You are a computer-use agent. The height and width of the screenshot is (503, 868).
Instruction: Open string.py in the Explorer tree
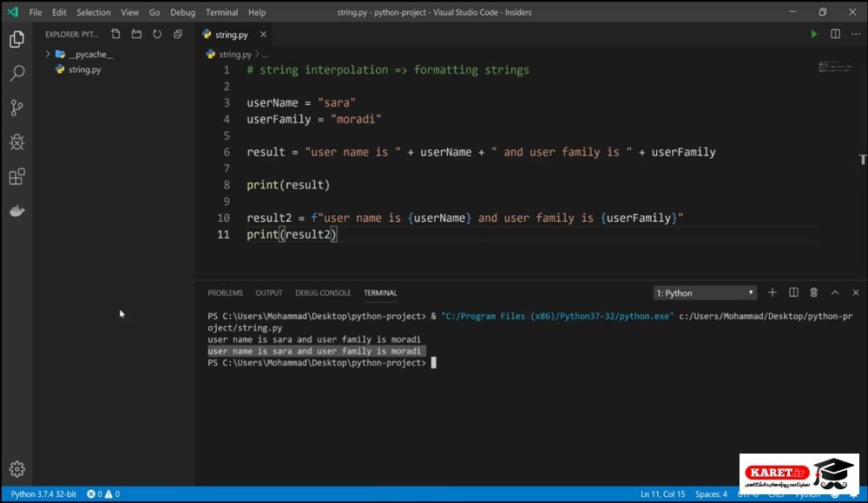point(84,69)
